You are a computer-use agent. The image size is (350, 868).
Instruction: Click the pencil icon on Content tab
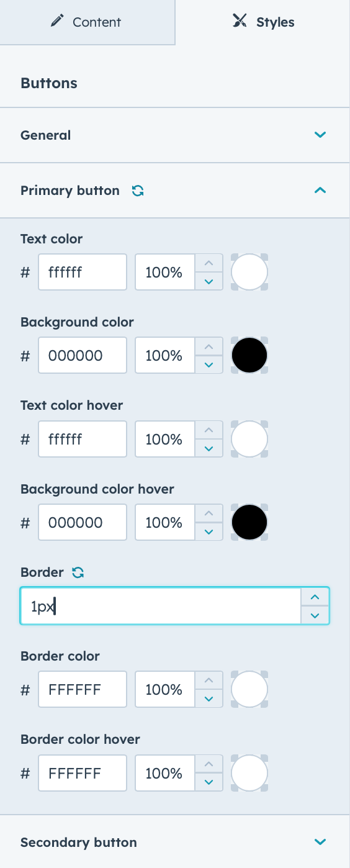(58, 22)
